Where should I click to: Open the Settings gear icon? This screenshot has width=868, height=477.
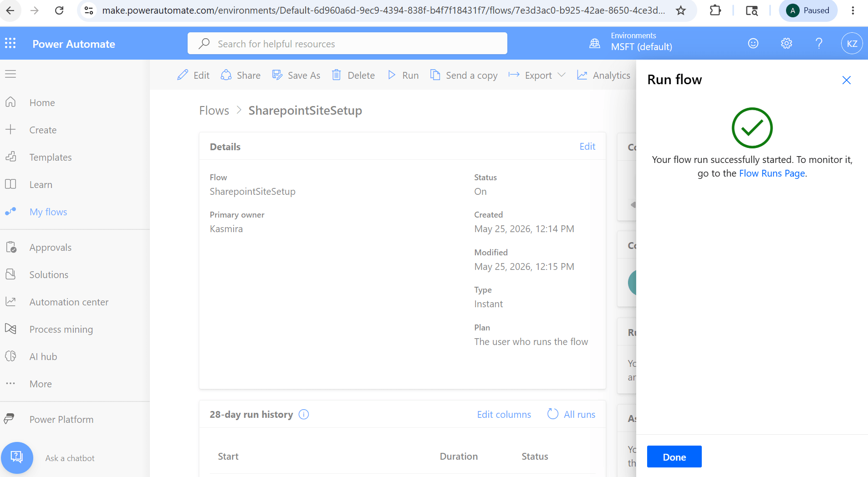[x=786, y=43]
